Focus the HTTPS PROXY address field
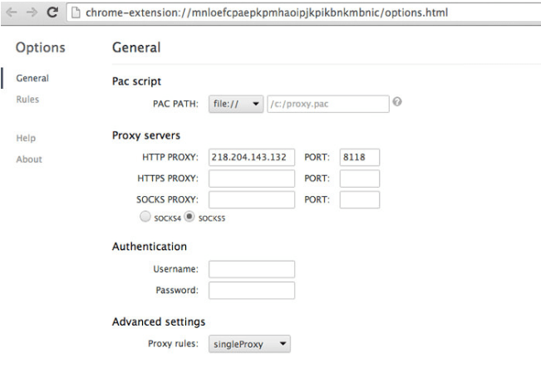541x392 pixels. pos(251,179)
